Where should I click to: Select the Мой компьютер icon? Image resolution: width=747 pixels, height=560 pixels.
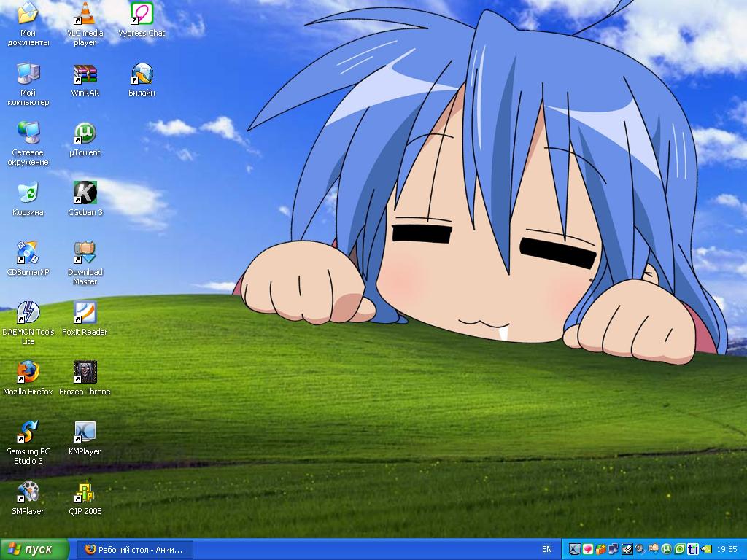[28, 85]
